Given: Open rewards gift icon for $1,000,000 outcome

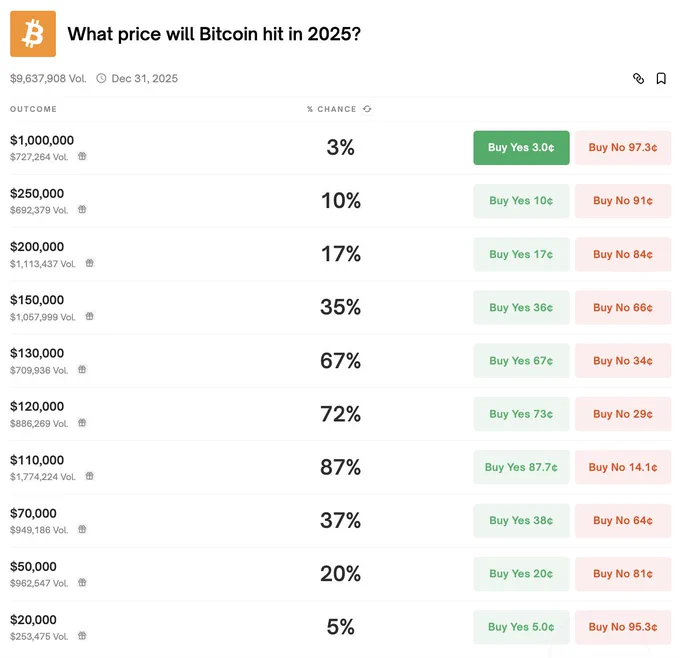Looking at the screenshot, I should click(x=82, y=156).
